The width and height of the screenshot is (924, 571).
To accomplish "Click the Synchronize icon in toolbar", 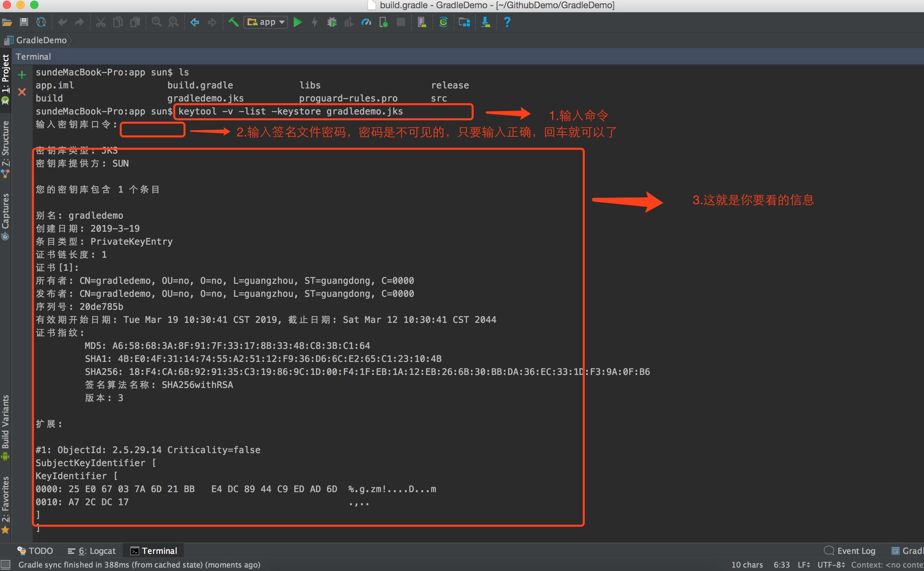I will click(41, 22).
